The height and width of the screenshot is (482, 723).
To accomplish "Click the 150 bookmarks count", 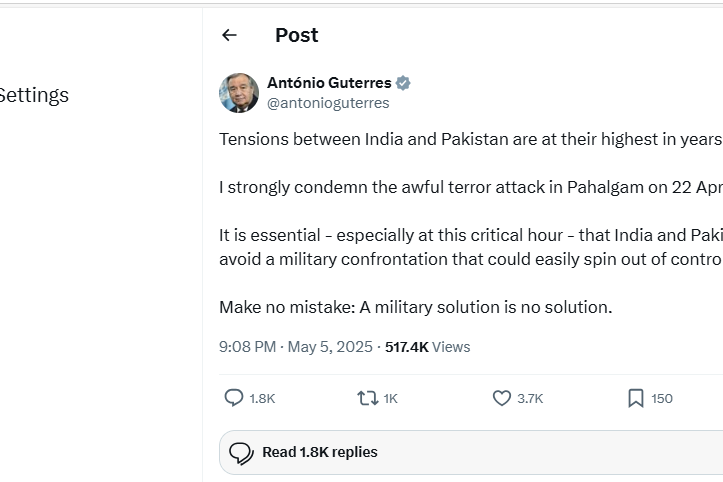I will tap(662, 398).
